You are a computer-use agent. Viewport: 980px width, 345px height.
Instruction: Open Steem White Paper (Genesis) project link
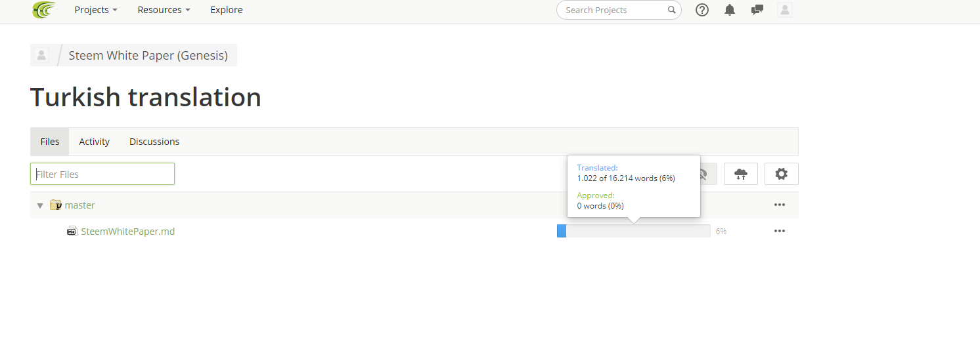pos(148,55)
